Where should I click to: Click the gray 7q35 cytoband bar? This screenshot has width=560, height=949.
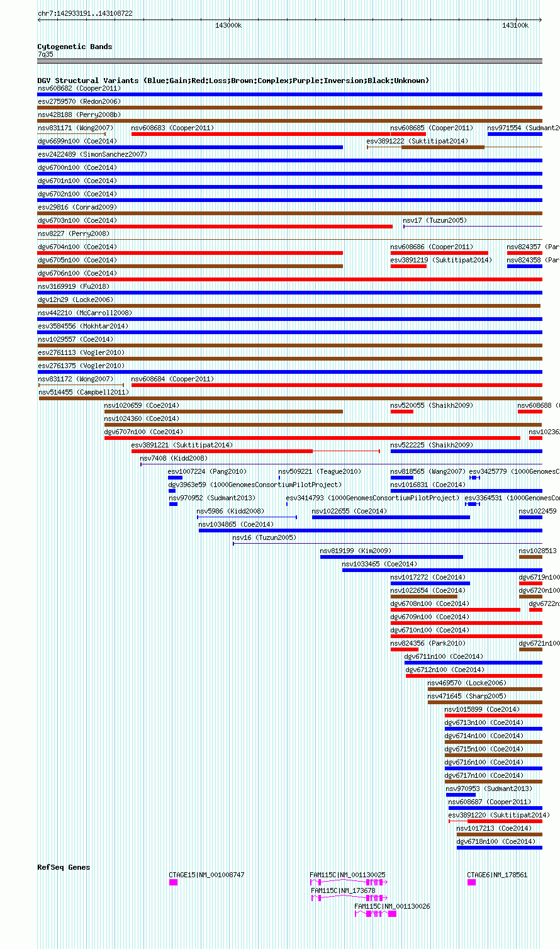pos(289,61)
